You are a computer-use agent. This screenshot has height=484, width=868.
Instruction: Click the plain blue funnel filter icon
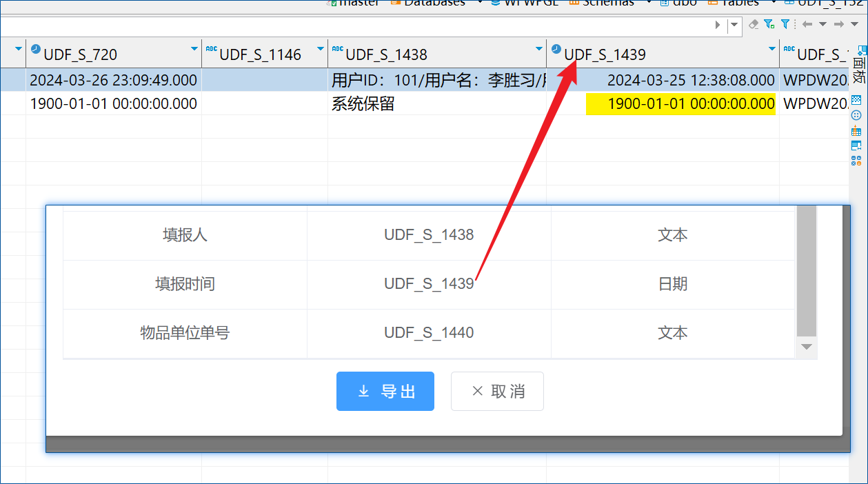tap(785, 24)
